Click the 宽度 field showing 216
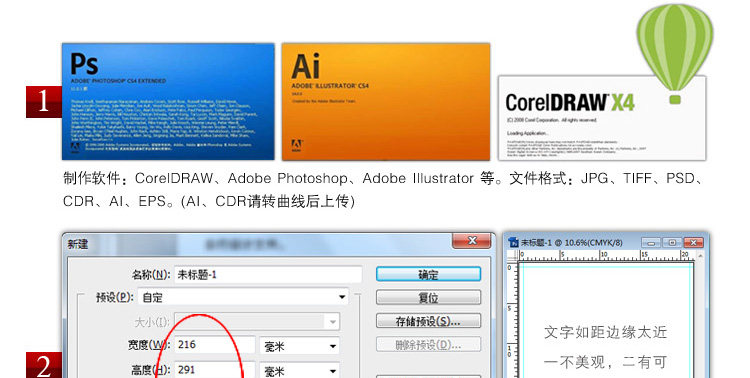750x378 pixels. 214,345
